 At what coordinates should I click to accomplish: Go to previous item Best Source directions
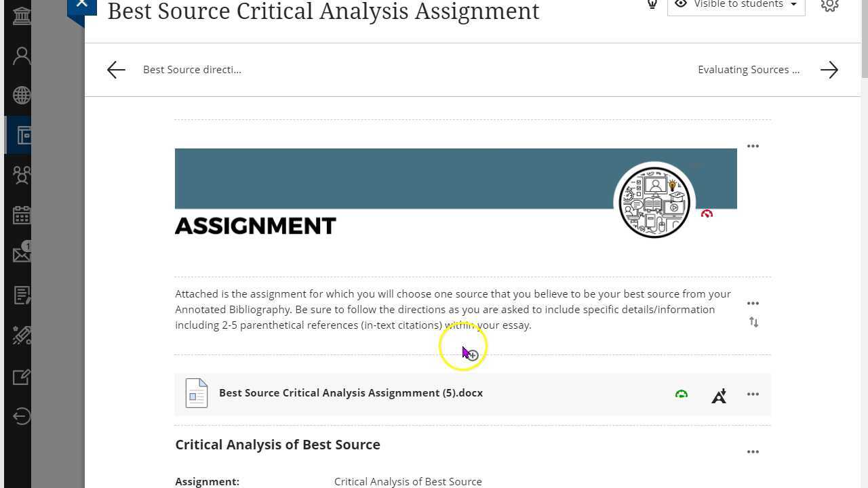tap(116, 70)
